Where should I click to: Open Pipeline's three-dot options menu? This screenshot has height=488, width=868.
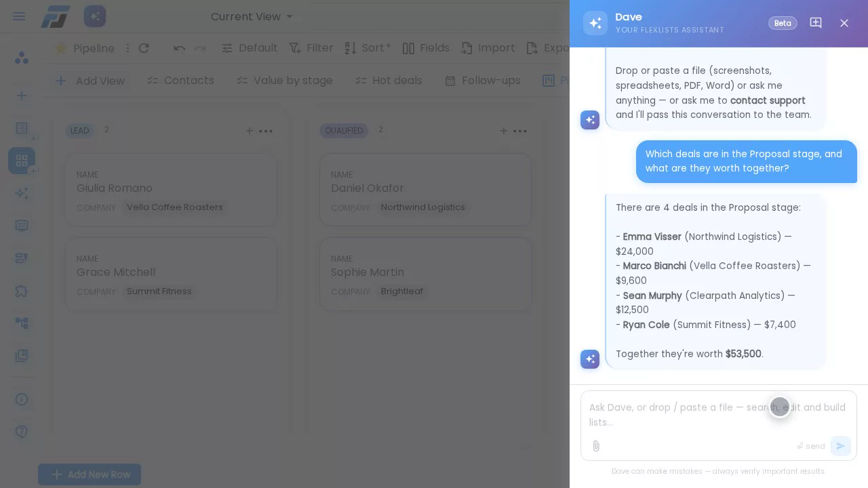pos(127,48)
